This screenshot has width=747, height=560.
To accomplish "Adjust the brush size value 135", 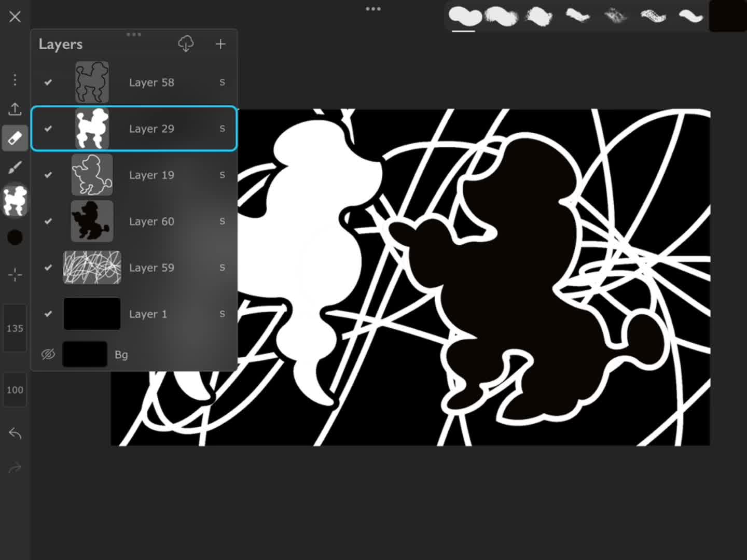I will pyautogui.click(x=15, y=328).
